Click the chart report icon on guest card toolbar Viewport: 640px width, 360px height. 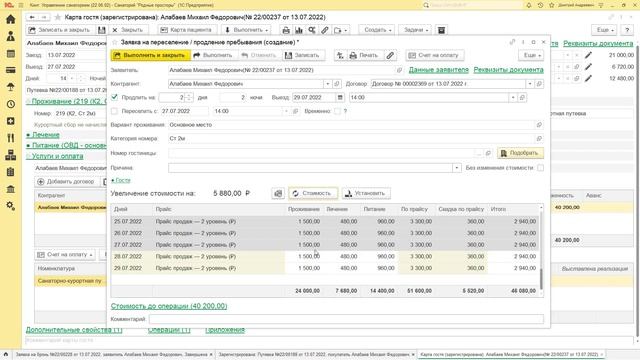pos(299,30)
